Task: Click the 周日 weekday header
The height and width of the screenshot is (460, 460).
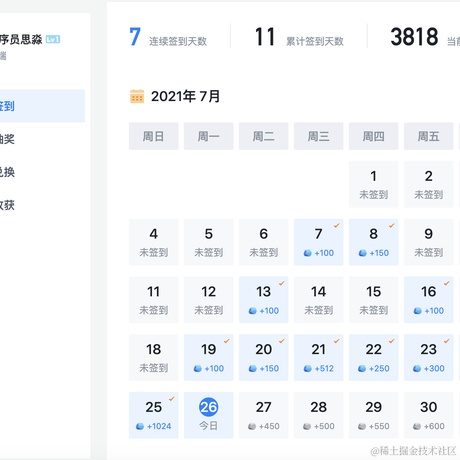Action: coord(154,136)
